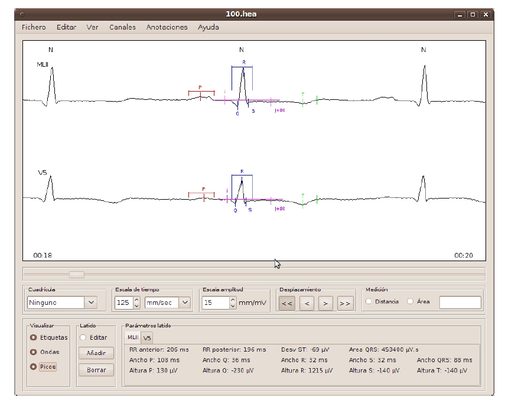
Task: Open the Anotaciones menu
Action: (167, 27)
